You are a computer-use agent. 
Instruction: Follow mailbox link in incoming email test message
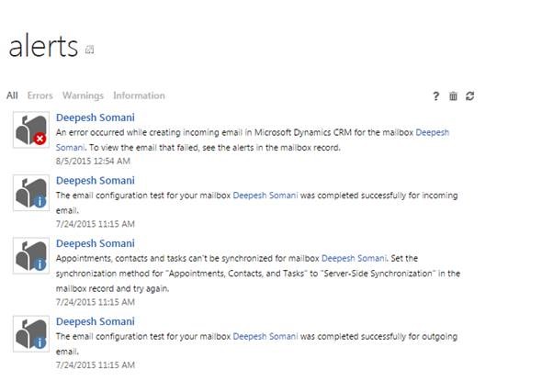click(x=269, y=196)
